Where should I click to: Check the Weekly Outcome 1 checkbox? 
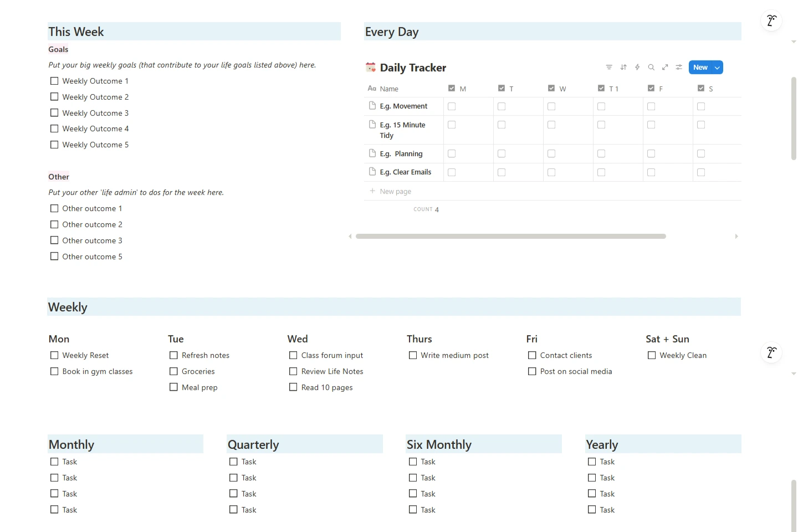54,81
